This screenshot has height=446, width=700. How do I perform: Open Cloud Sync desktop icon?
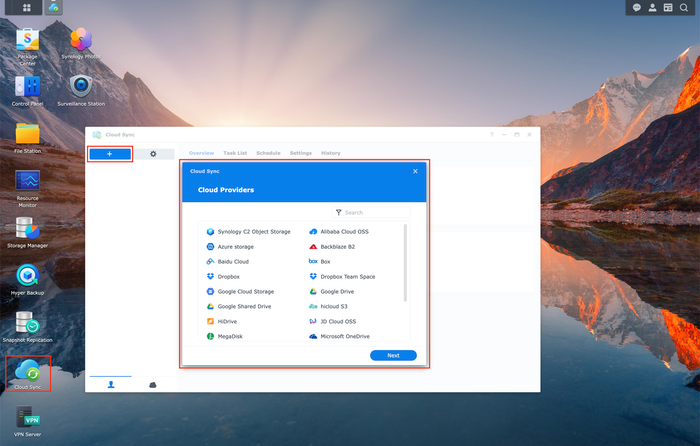(x=27, y=371)
